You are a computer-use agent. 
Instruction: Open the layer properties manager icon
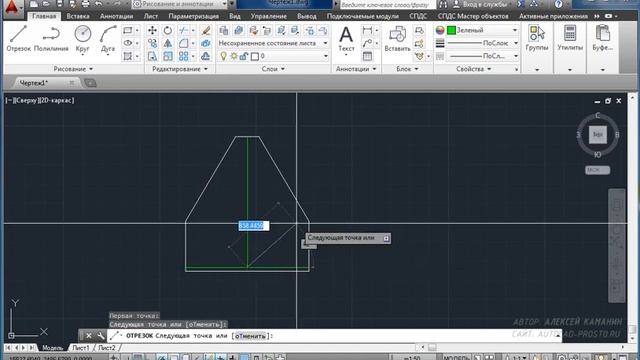point(224,30)
